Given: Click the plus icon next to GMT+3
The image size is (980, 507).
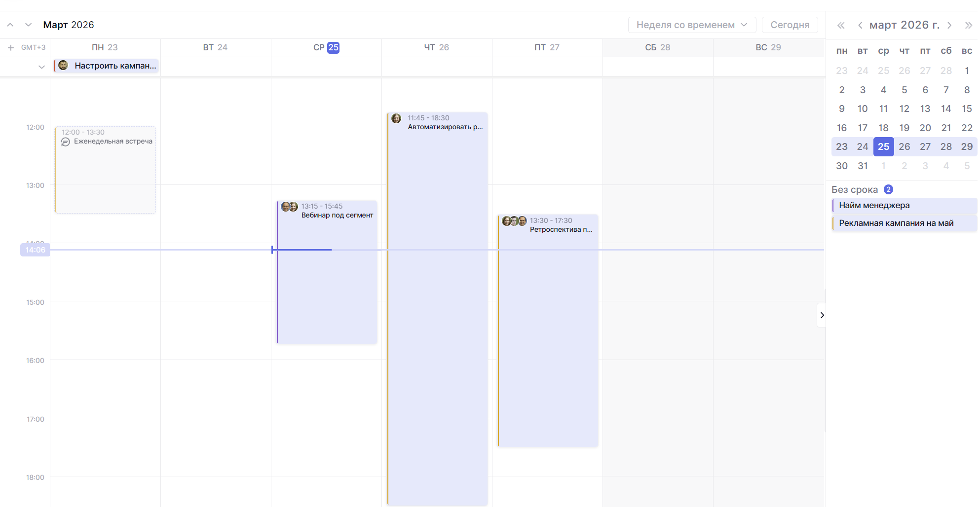Looking at the screenshot, I should tap(11, 48).
